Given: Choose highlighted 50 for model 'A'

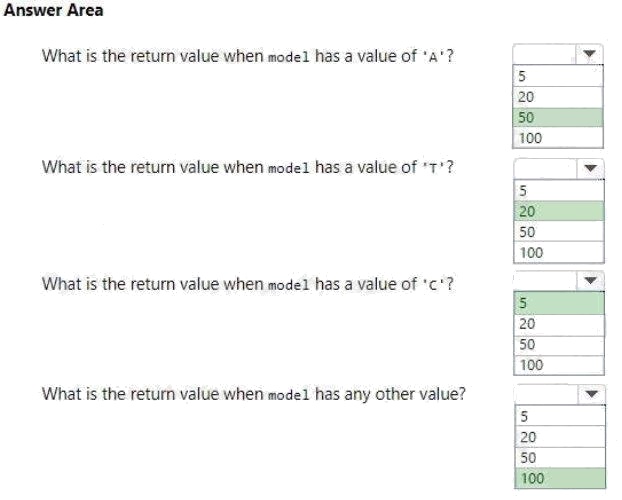Looking at the screenshot, I should tap(559, 116).
